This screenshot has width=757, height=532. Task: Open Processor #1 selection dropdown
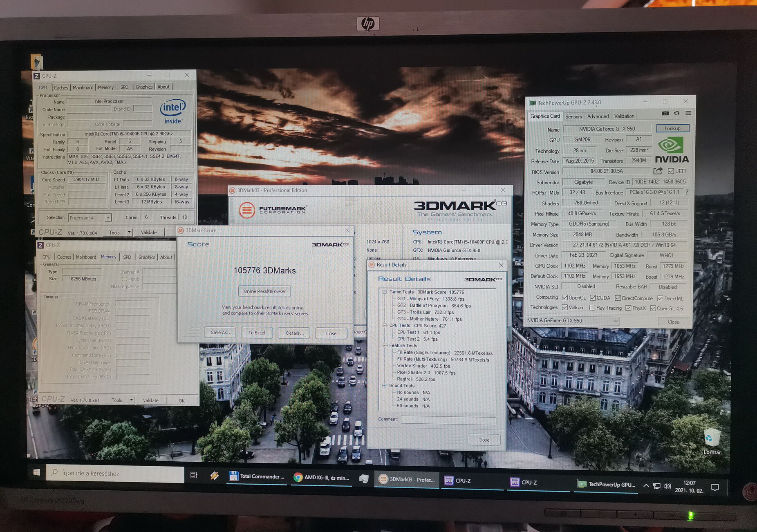90,218
